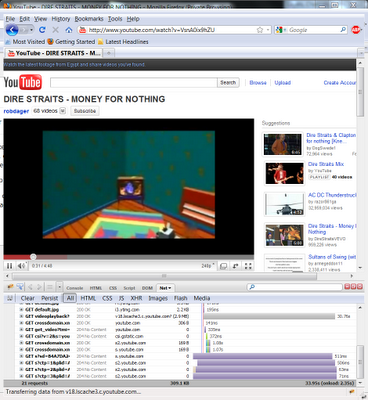Open the robdager videos dropdown

(x=62, y=111)
